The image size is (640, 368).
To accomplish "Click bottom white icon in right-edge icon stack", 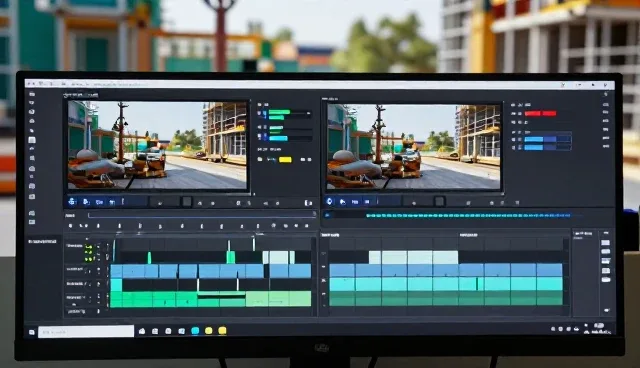I will [606, 280].
